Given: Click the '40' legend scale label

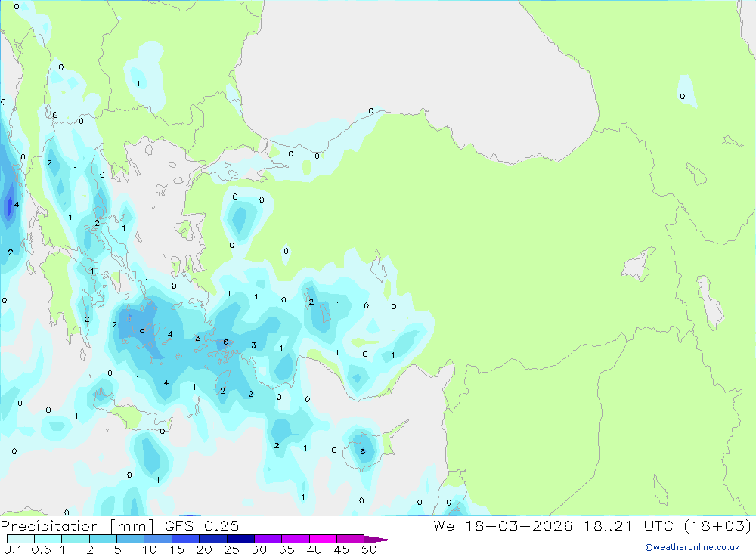Looking at the screenshot, I should [x=314, y=549].
